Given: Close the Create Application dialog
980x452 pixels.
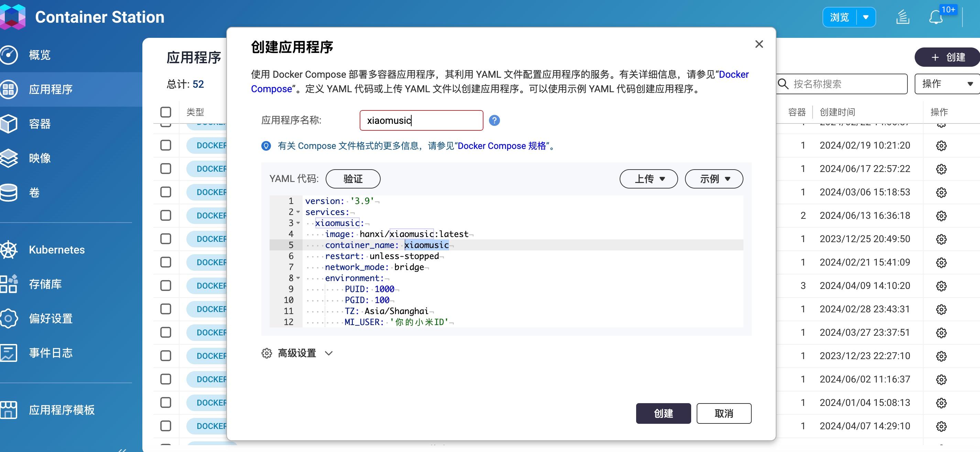Looking at the screenshot, I should point(759,44).
